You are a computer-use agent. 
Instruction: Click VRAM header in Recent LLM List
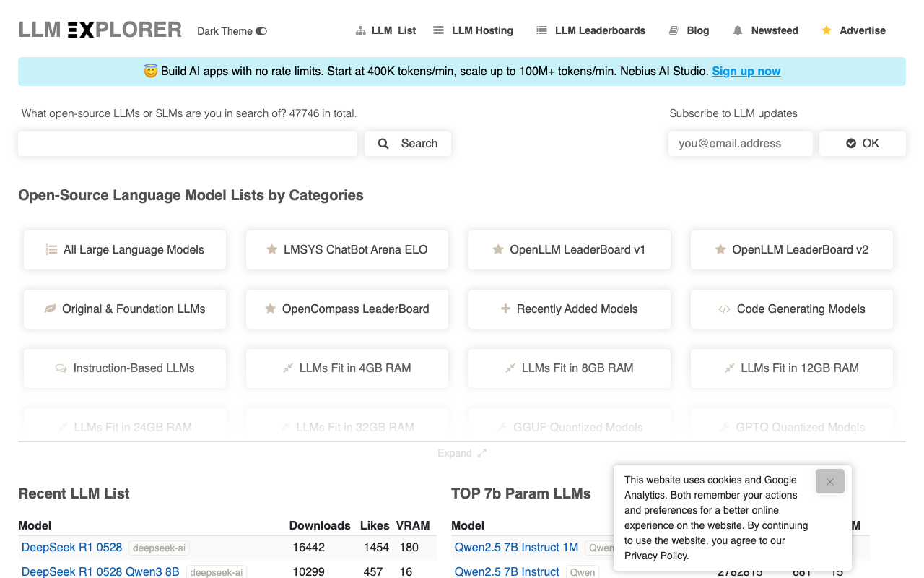413,525
